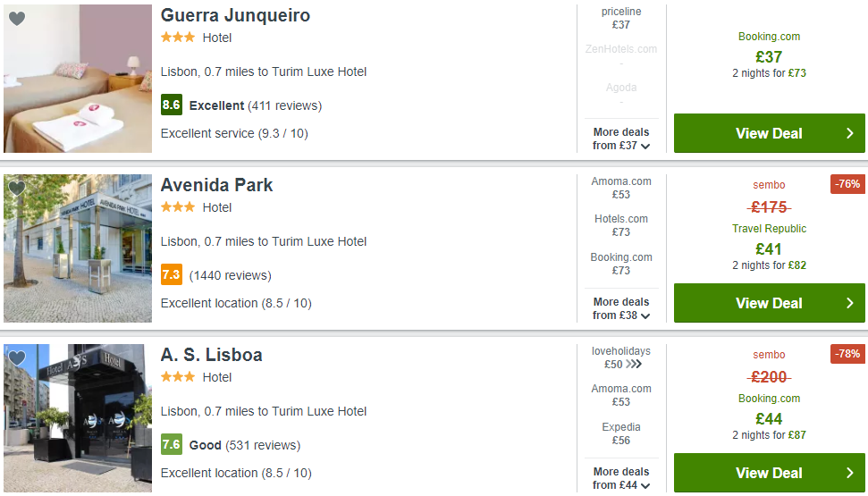Open the Guerra Junqueiro hotel title

[x=235, y=15]
